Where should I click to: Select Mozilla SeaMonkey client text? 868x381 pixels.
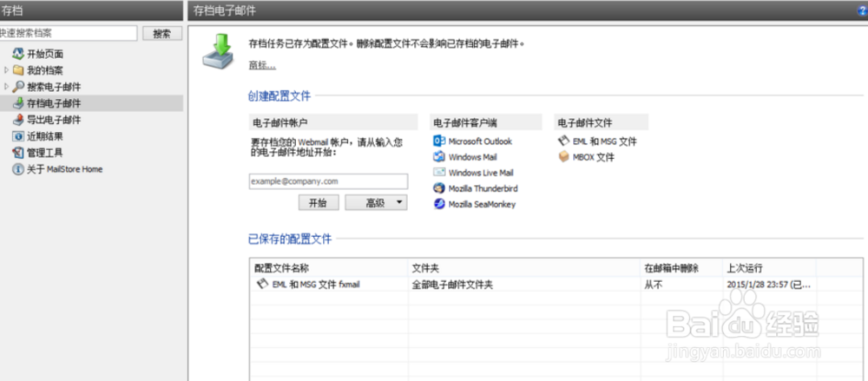click(482, 204)
